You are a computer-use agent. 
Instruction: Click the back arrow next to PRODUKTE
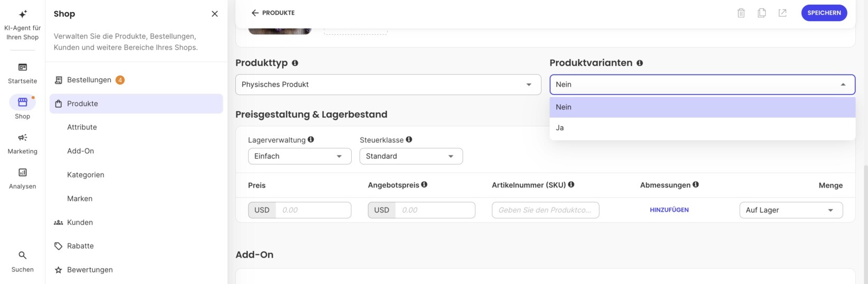(255, 13)
